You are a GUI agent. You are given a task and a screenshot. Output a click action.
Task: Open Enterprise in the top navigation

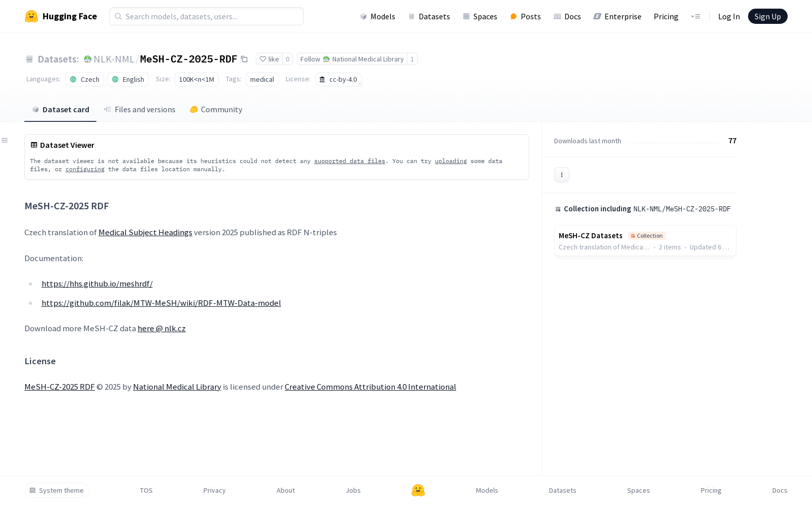point(618,16)
